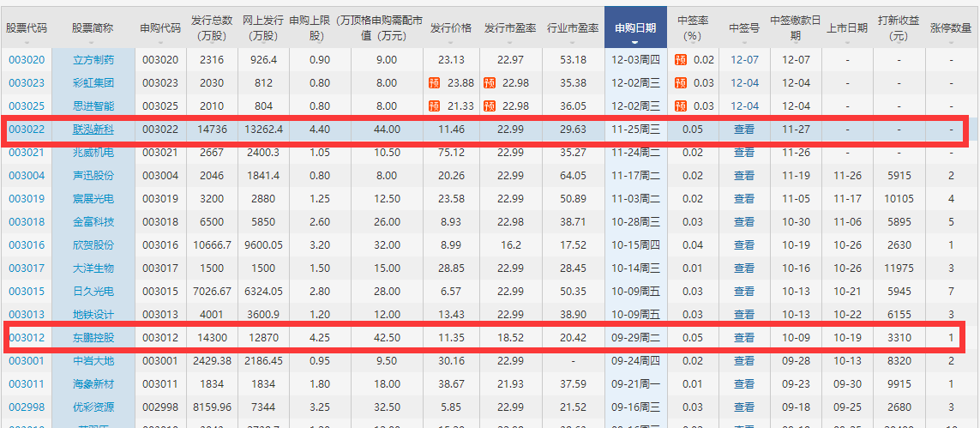Toggle sort on highlighted 申购日期 header
The image size is (980, 428).
(x=635, y=27)
